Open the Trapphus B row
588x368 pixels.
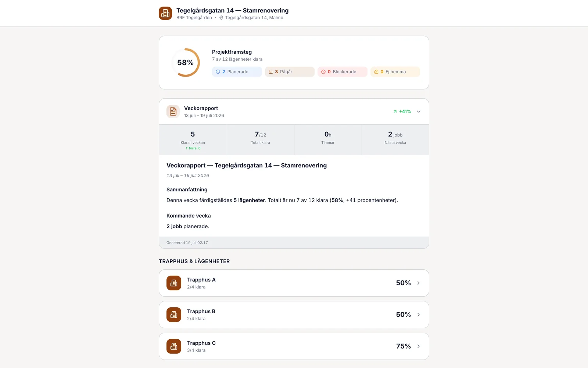tap(294, 315)
